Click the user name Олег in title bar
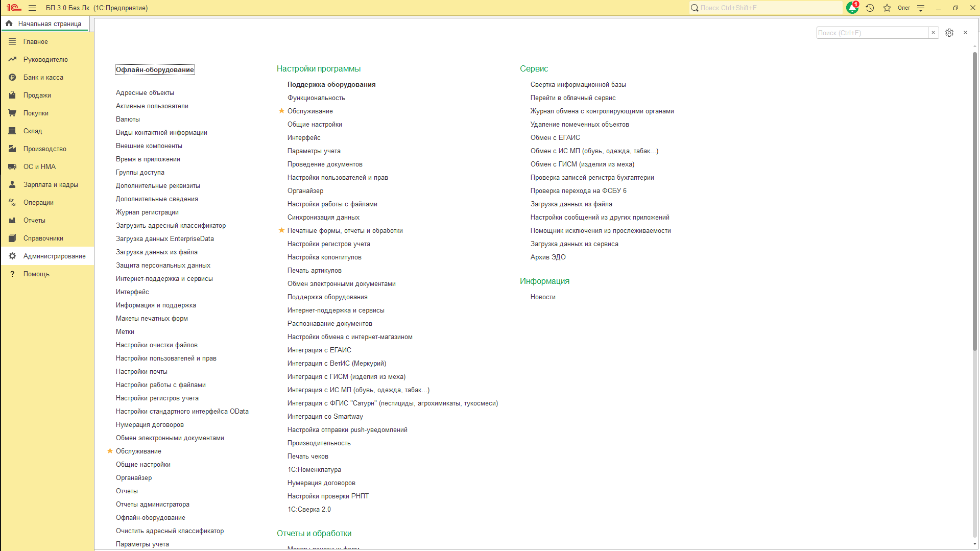Viewport: 980px width, 551px height. point(904,8)
